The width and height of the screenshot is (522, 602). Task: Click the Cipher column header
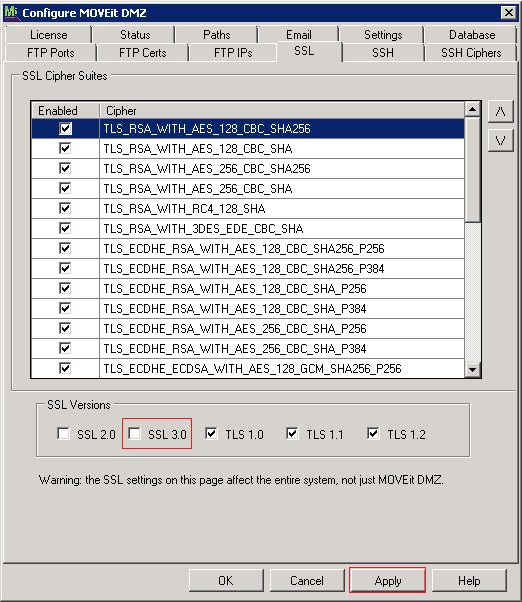pos(282,111)
